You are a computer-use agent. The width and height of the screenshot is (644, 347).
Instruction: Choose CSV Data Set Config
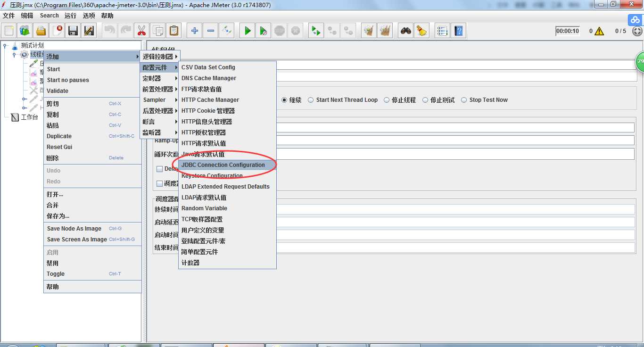(x=227, y=67)
